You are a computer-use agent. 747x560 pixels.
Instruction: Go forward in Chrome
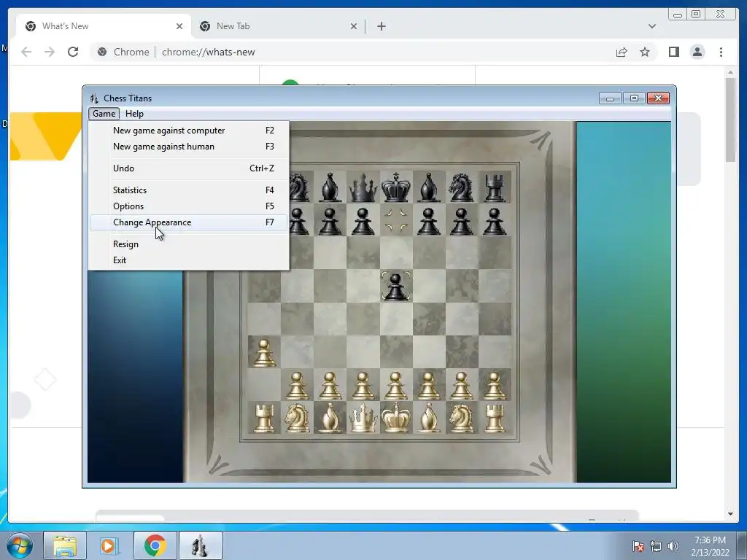(50, 52)
